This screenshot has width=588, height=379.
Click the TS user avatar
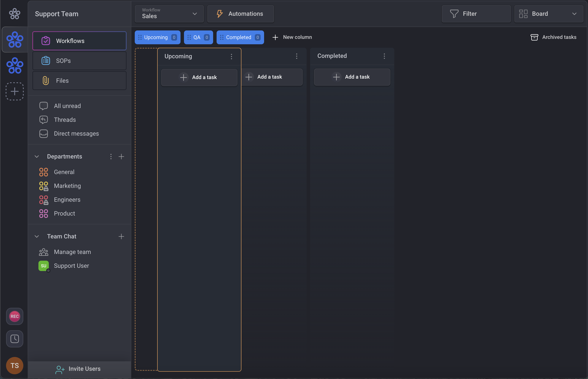click(14, 365)
